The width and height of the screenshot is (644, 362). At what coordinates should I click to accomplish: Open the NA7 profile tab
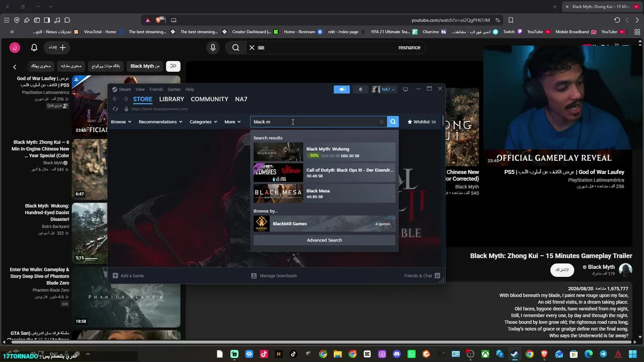point(241,99)
